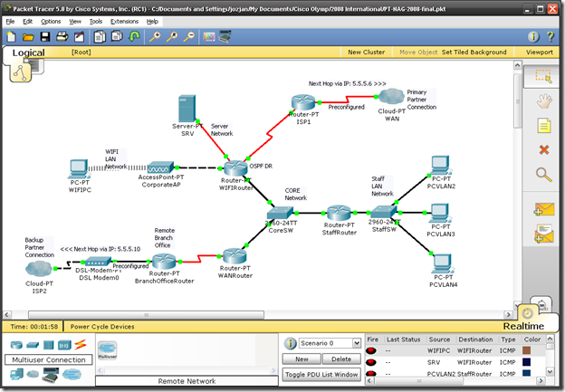The width and height of the screenshot is (565, 392).
Task: Click blue color swatch of PCVLAN2 row
Action: coord(527,373)
